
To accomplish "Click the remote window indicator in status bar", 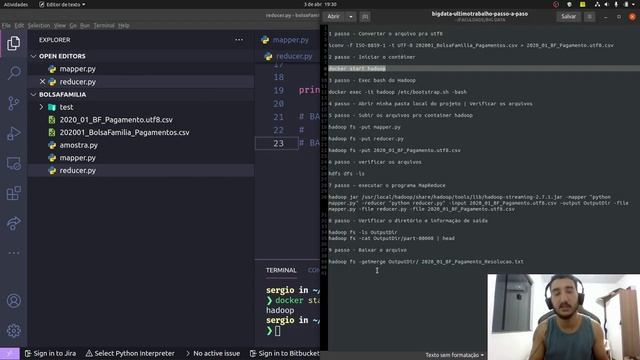I will 10,353.
